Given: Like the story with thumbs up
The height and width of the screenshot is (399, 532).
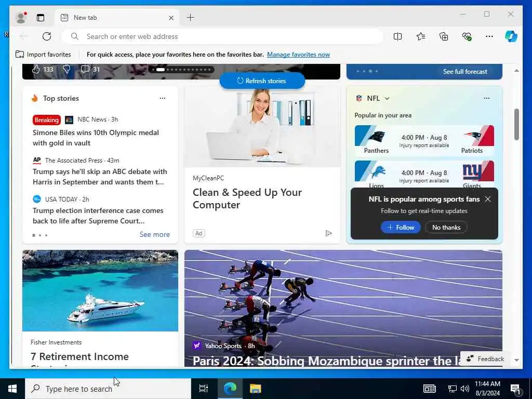Looking at the screenshot, I should pyautogui.click(x=36, y=69).
